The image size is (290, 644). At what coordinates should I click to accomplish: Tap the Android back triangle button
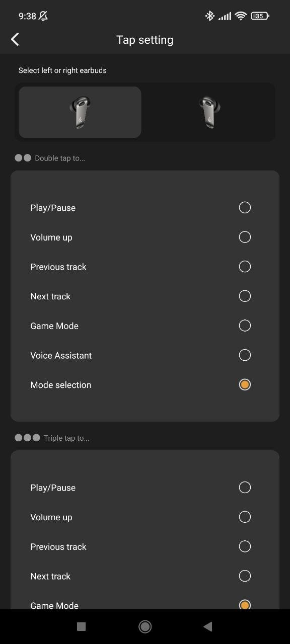pyautogui.click(x=207, y=626)
